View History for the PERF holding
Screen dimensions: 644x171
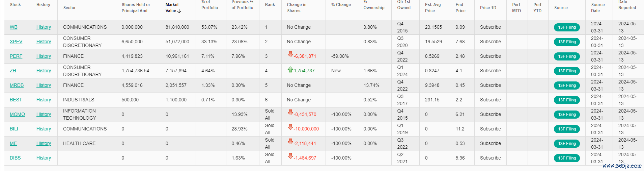[44, 56]
